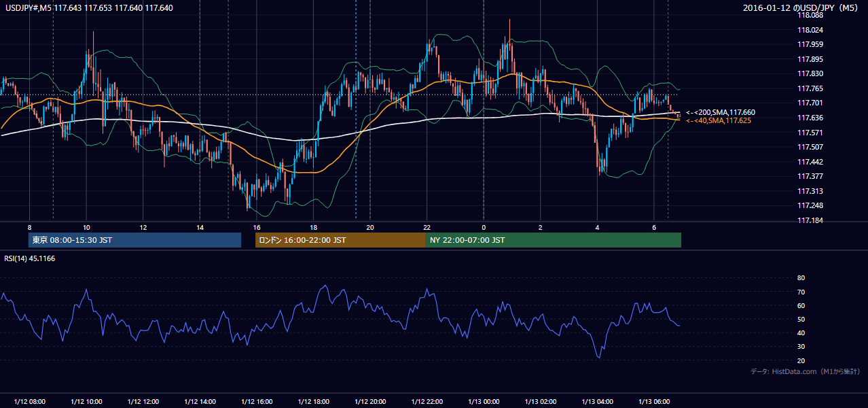Click the 1/13 06:00 bottom time label

pos(653,402)
